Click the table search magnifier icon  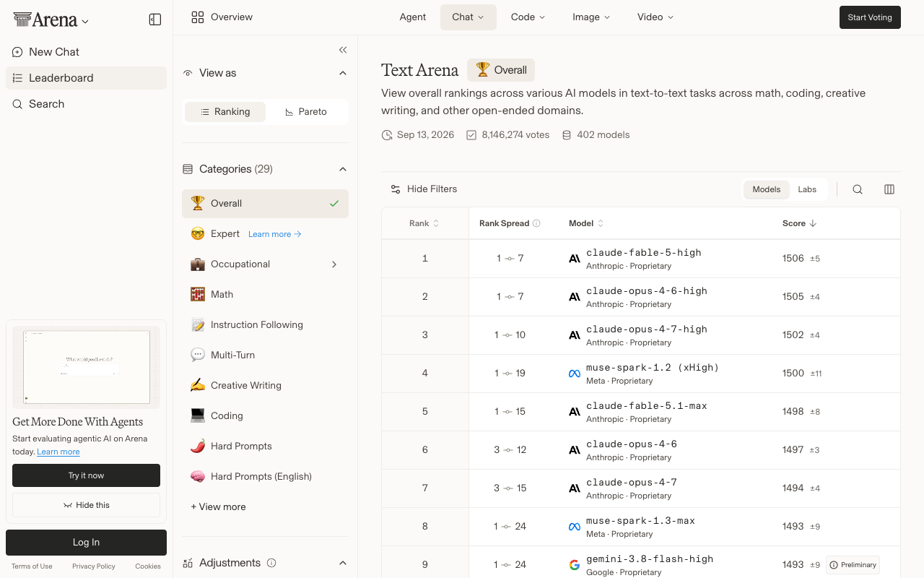[858, 189]
